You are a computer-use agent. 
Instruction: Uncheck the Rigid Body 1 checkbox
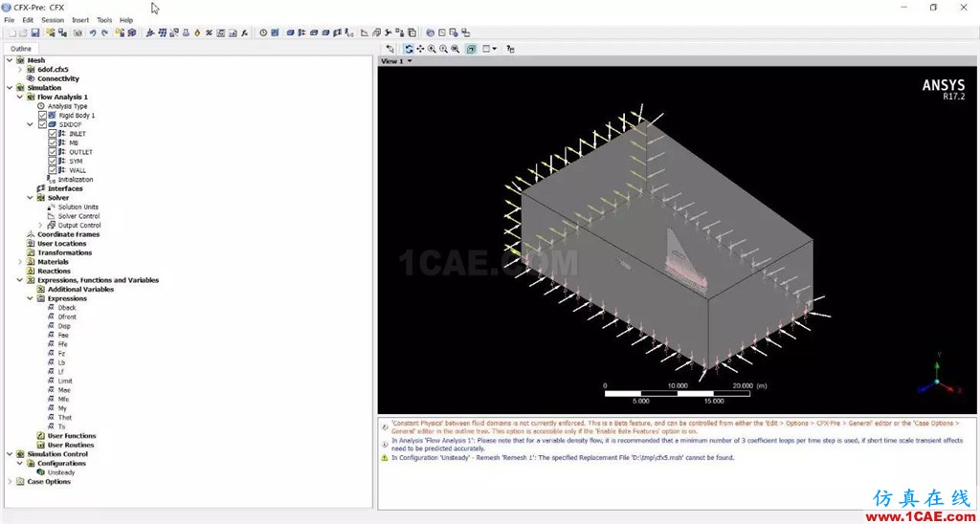(x=42, y=116)
